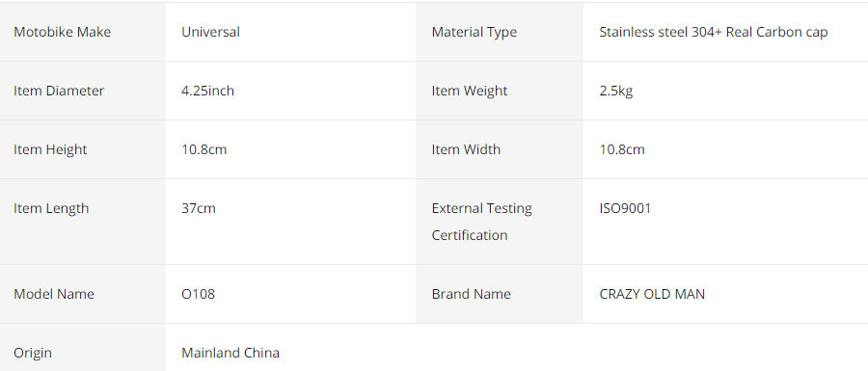
Task: Click the Material Type label
Action: coord(474,32)
